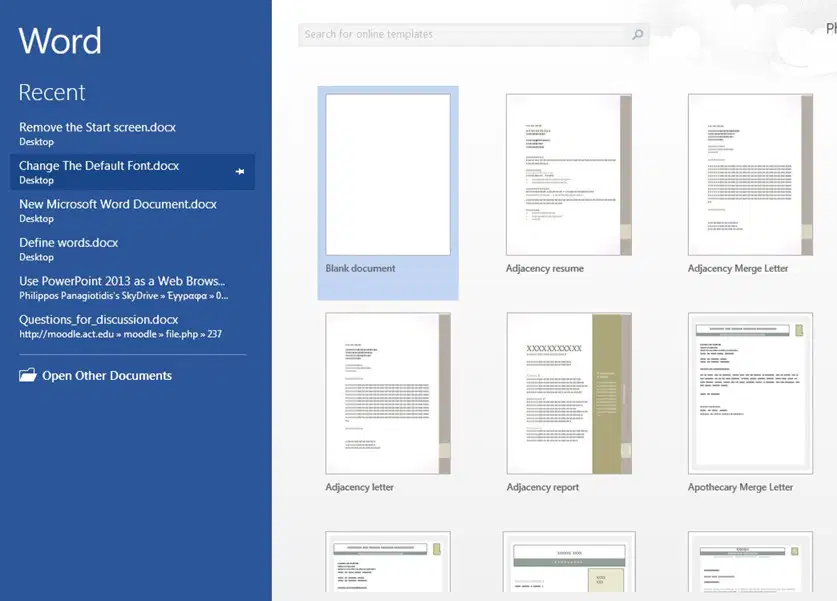Choose the Adjacency report template

coord(569,394)
